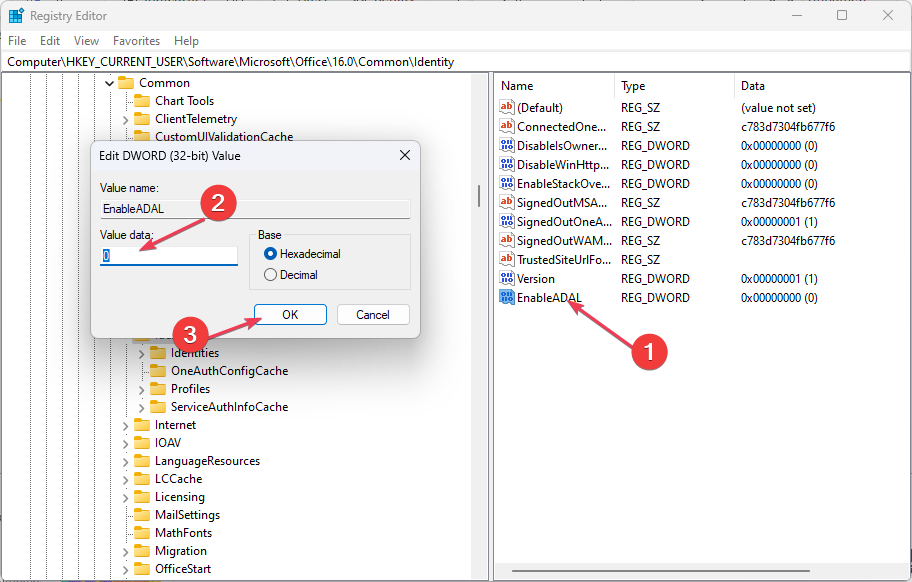Click the ClientTelemetry folder icon
912x582 pixels.
click(x=142, y=119)
